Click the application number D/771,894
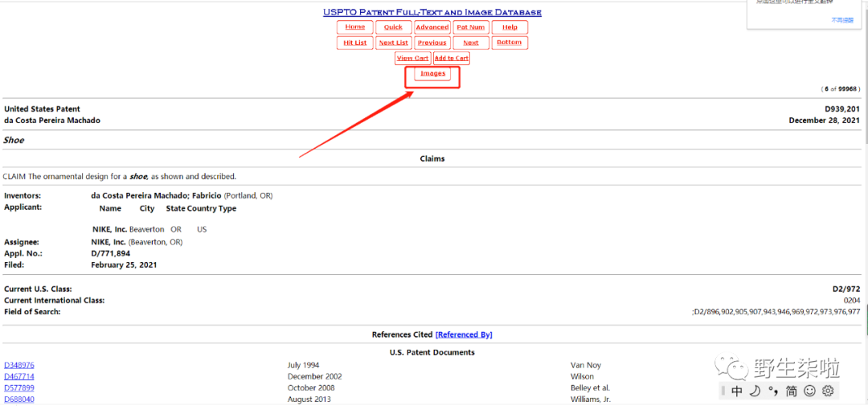Screen dimensions: 868x406 pos(111,254)
